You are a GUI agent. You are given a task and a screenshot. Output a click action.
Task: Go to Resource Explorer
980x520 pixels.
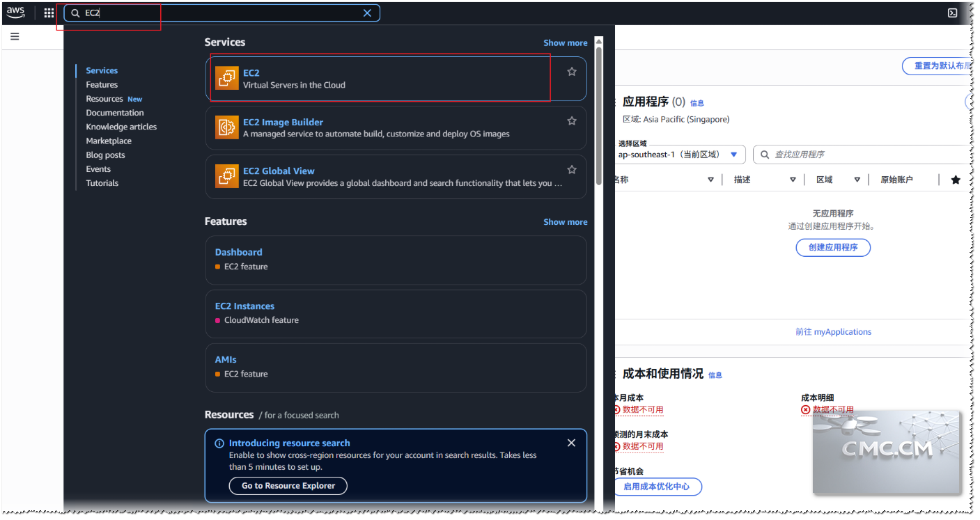288,486
